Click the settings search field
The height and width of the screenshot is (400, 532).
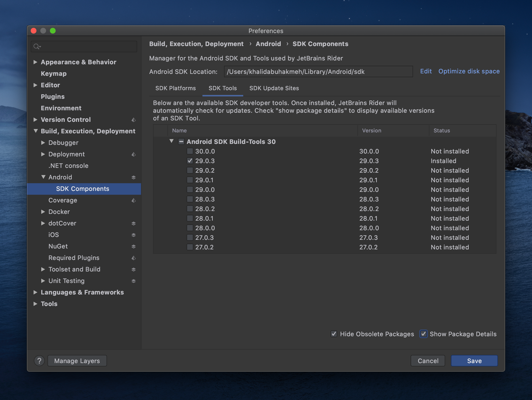click(x=84, y=47)
